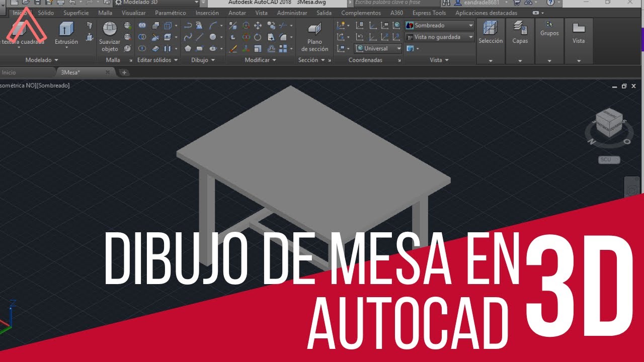This screenshot has width=644, height=362.
Task: Click the Help question mark icon
Action: [550, 3]
